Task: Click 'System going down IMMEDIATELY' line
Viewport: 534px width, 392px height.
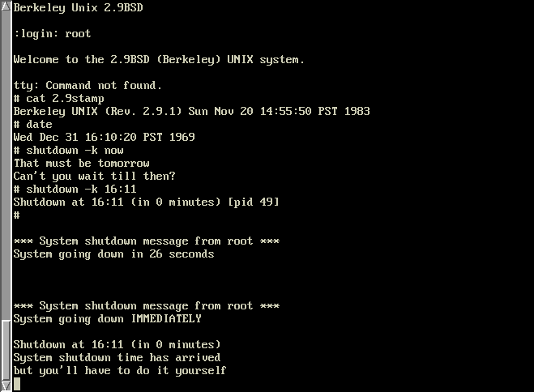Action: click(x=107, y=318)
